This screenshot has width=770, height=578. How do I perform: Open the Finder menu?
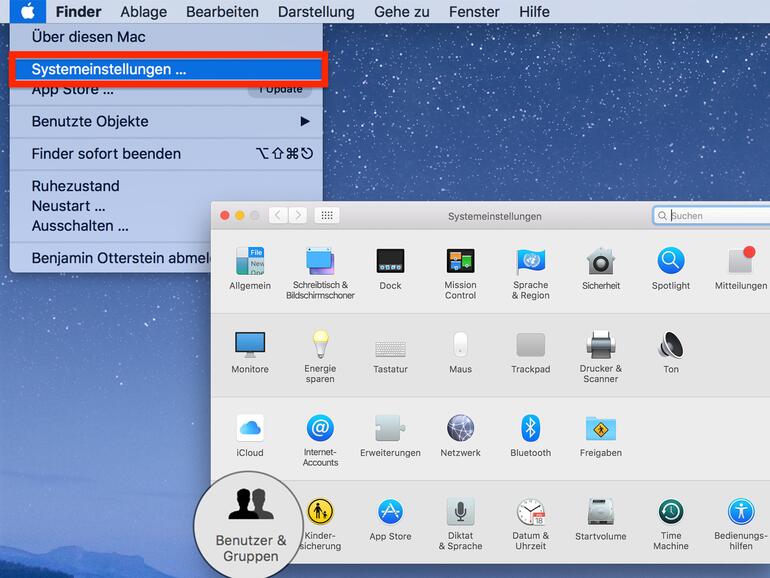[79, 11]
